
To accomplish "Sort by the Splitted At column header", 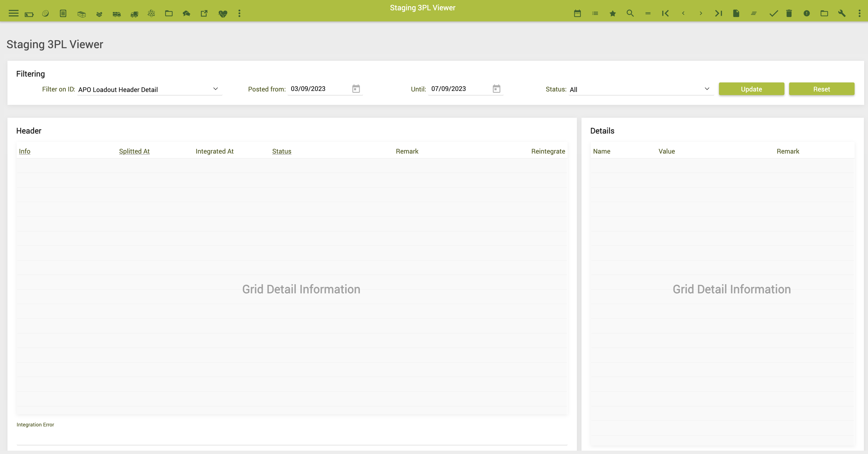I will point(134,151).
